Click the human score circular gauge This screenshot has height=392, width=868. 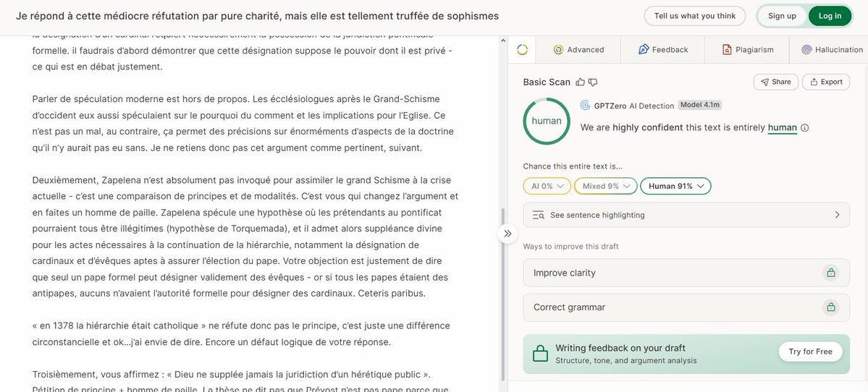point(547,121)
